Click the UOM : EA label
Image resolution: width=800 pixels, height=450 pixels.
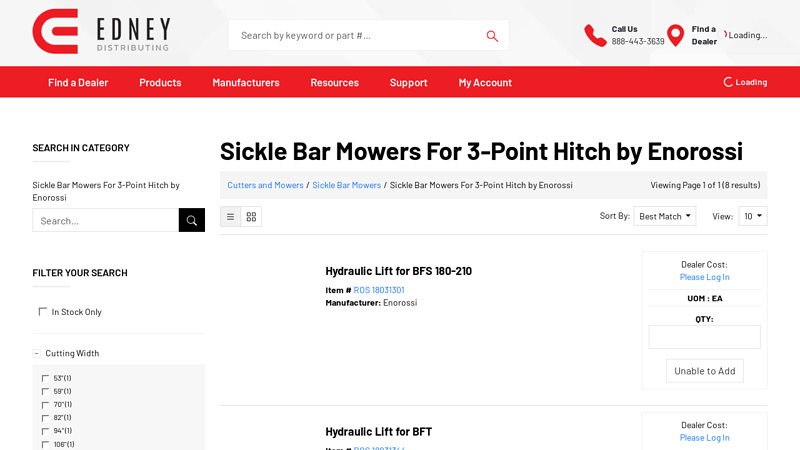705,298
